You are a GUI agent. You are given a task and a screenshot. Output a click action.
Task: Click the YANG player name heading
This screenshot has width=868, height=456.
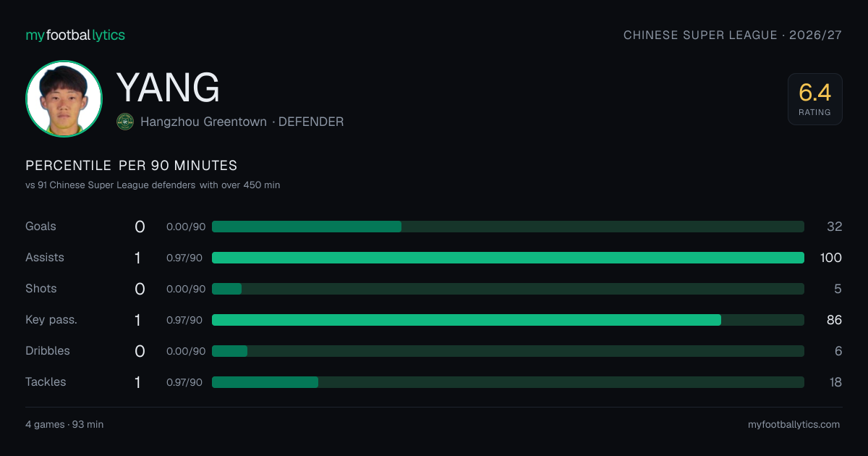click(169, 88)
